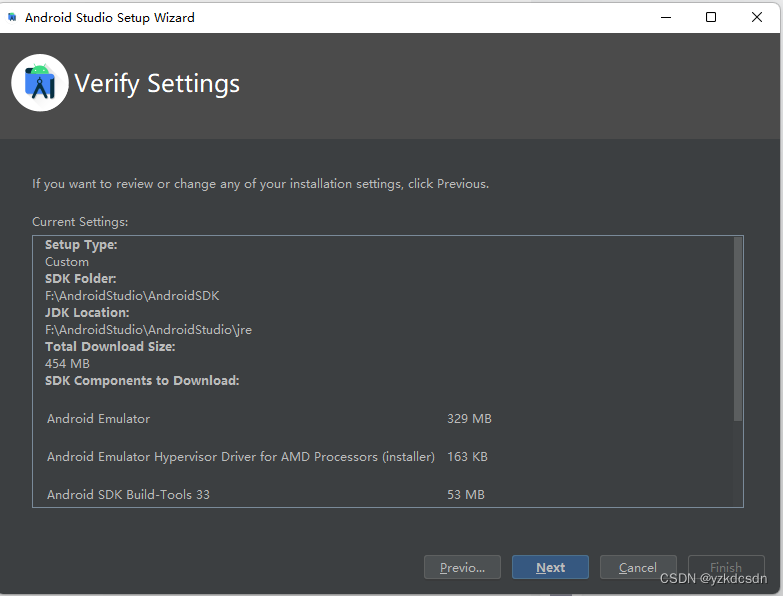The image size is (783, 596).
Task: Click the Android Studio logo in header
Action: coord(39,83)
